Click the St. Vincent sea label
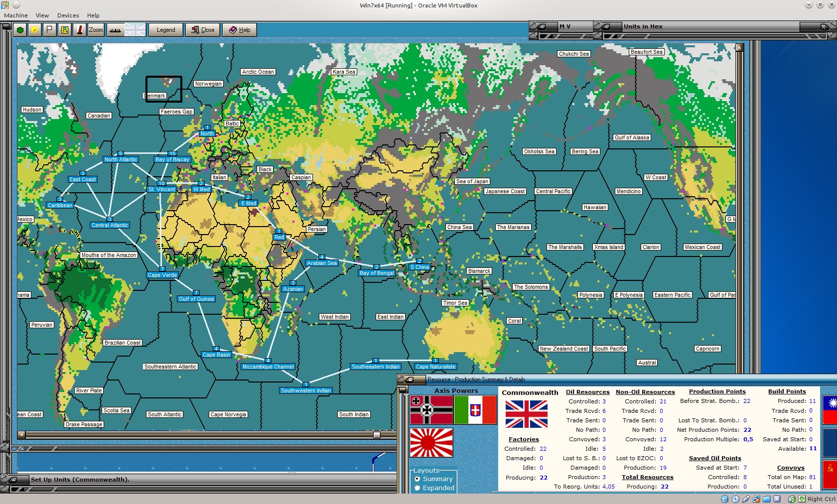The width and height of the screenshot is (837, 504). coord(162,189)
